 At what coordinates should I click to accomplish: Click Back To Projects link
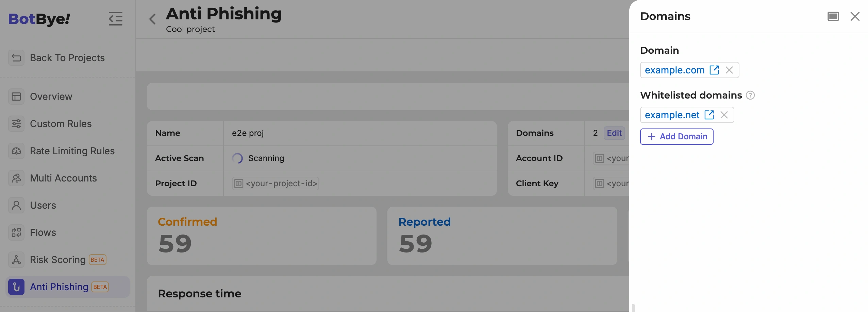[x=67, y=58]
